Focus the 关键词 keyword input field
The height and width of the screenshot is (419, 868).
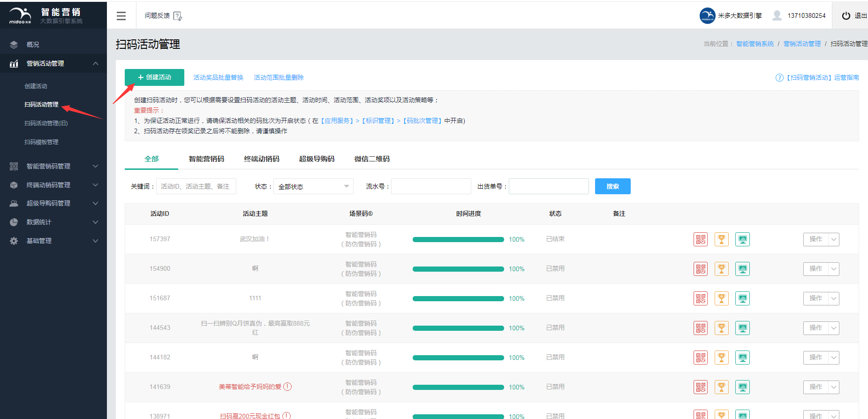(x=196, y=186)
